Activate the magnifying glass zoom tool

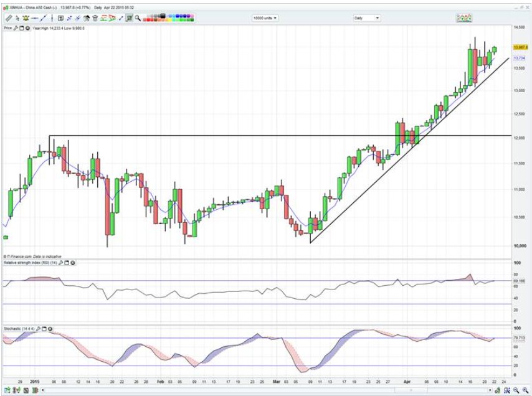137,18
